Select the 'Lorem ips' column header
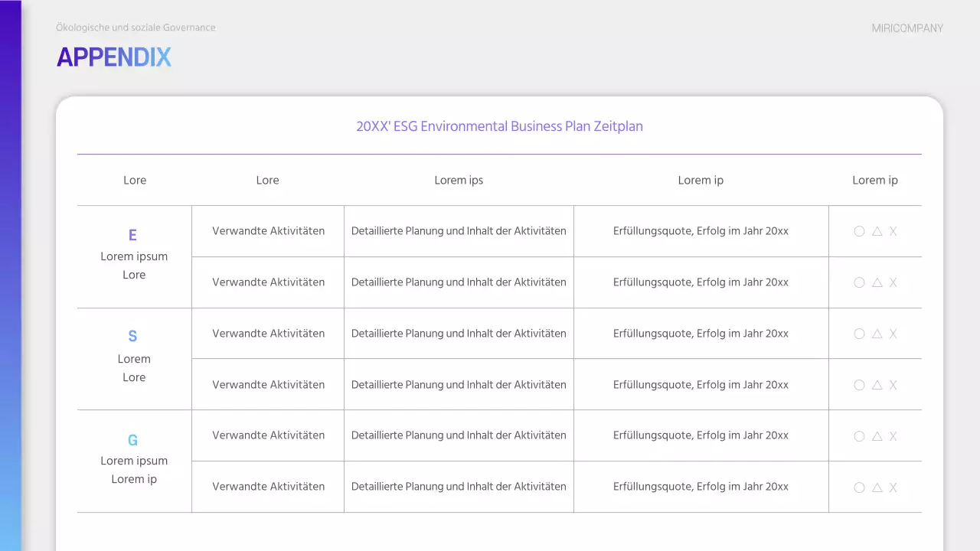The image size is (980, 551). pos(459,181)
